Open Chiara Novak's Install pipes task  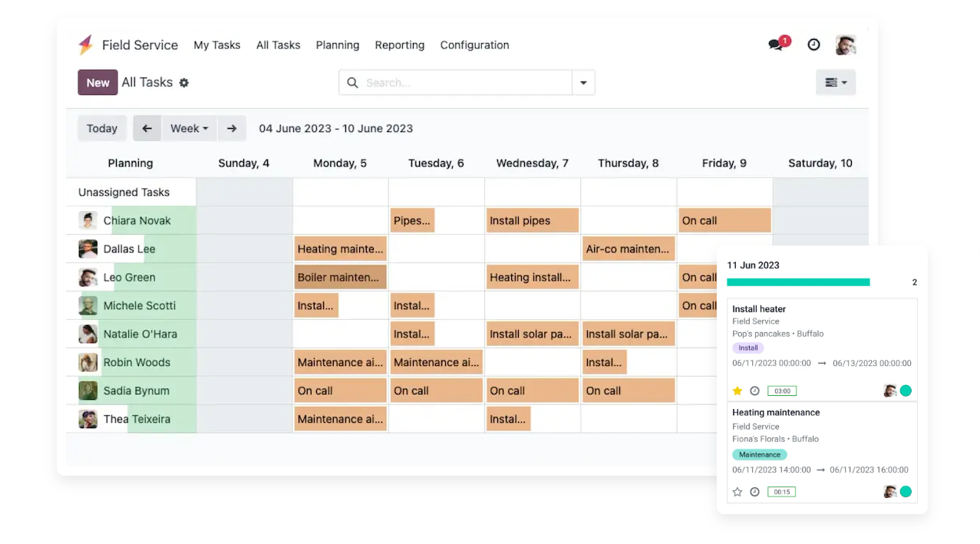click(x=533, y=221)
